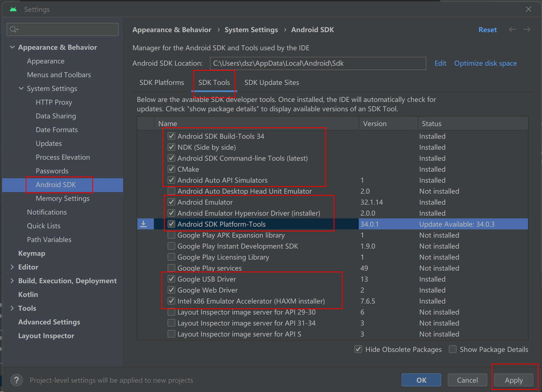Check Google Play Licensing Library

(171, 257)
